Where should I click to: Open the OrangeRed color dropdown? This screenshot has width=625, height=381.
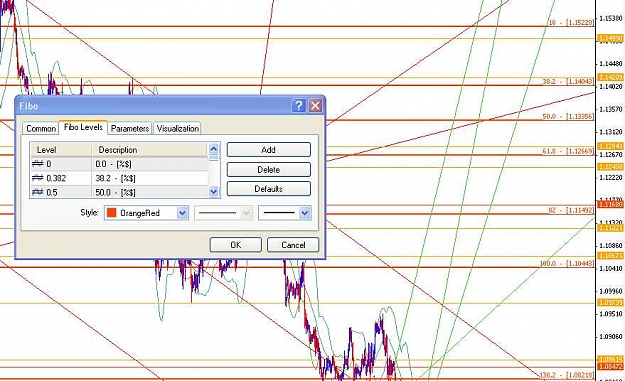click(182, 213)
